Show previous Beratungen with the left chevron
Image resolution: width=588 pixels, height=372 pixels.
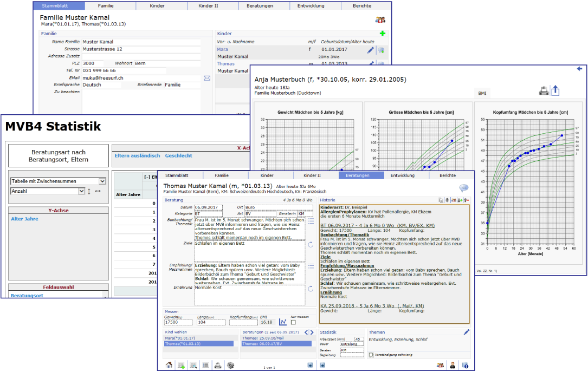(x=306, y=332)
